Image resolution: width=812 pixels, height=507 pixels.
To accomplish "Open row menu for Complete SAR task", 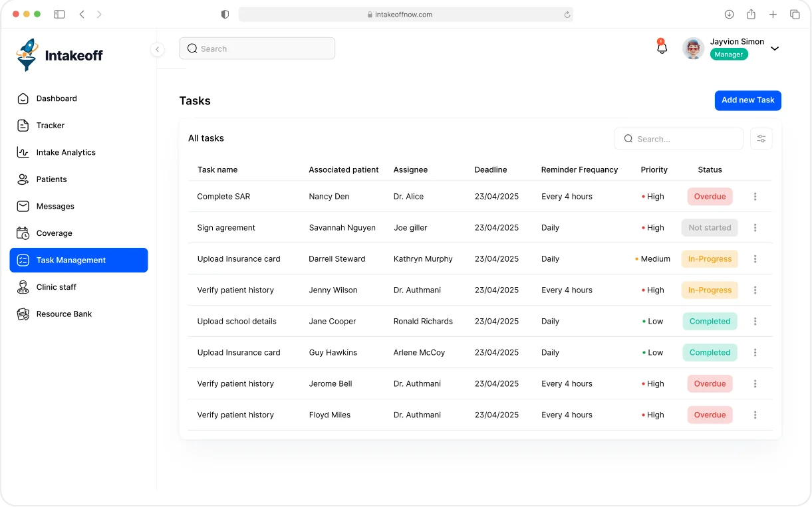I will (x=755, y=197).
